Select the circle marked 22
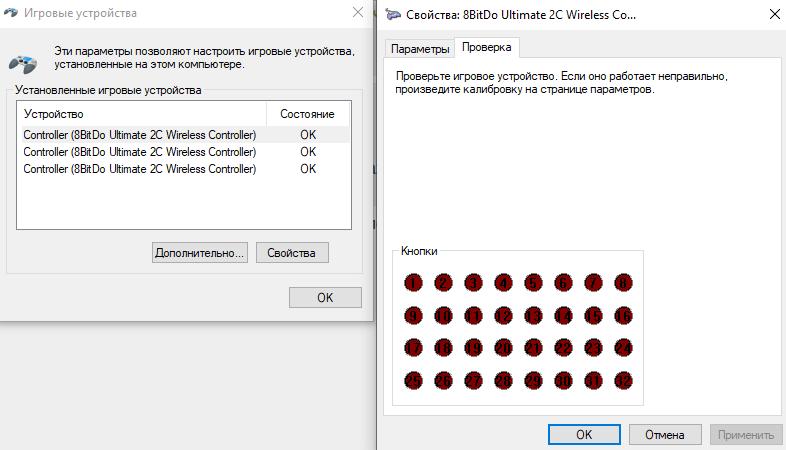Screen dimensions: 786x450 coord(563,348)
